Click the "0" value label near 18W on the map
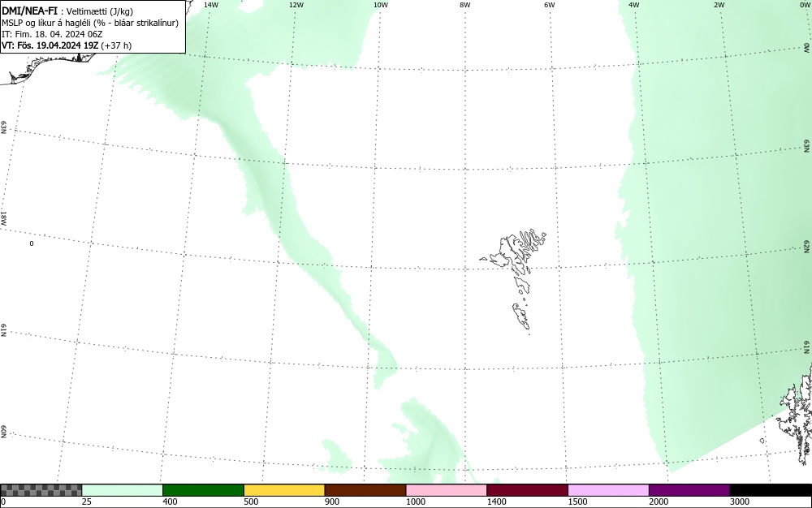The image size is (812, 508). pyautogui.click(x=32, y=243)
